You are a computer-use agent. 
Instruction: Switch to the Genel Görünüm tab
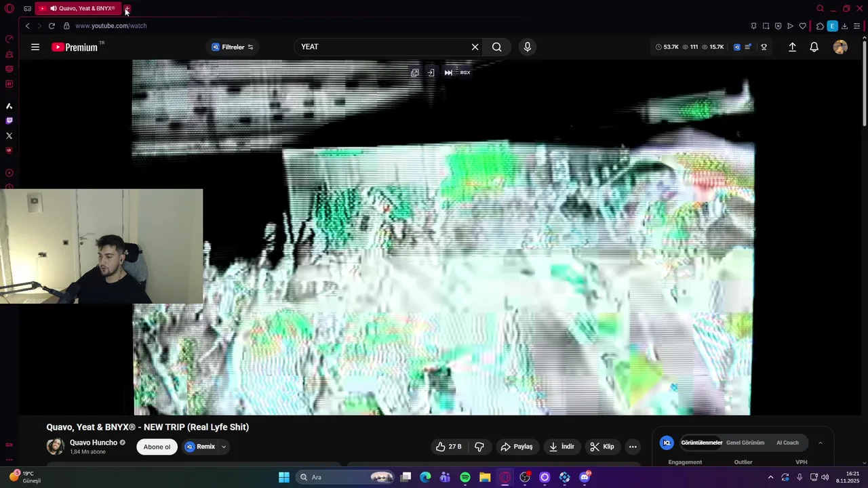(745, 443)
